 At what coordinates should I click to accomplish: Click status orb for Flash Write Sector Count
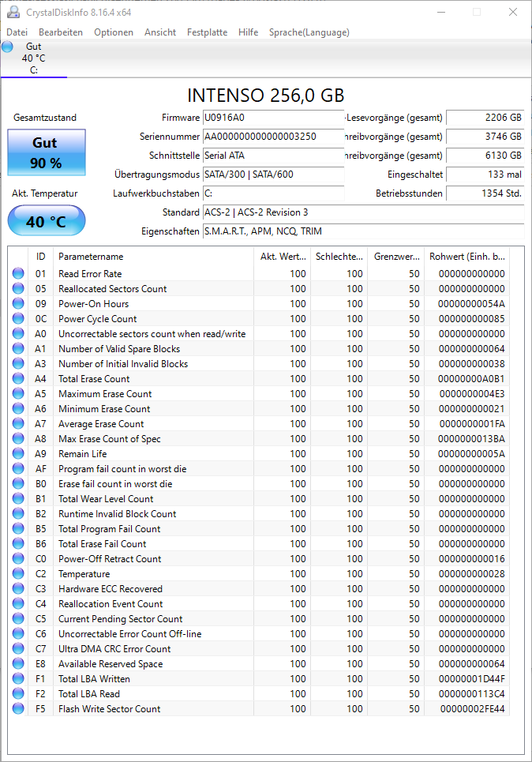pyautogui.click(x=18, y=708)
